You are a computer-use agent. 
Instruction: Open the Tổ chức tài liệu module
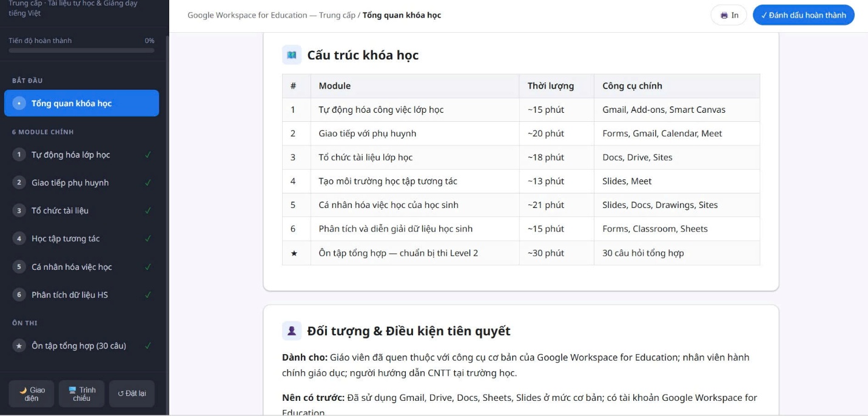coord(81,210)
